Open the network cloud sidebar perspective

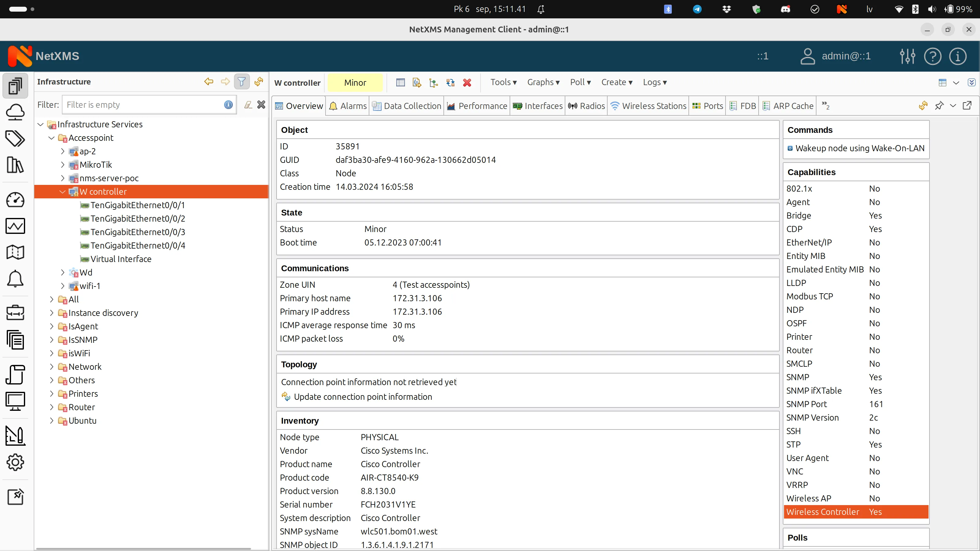pyautogui.click(x=15, y=112)
